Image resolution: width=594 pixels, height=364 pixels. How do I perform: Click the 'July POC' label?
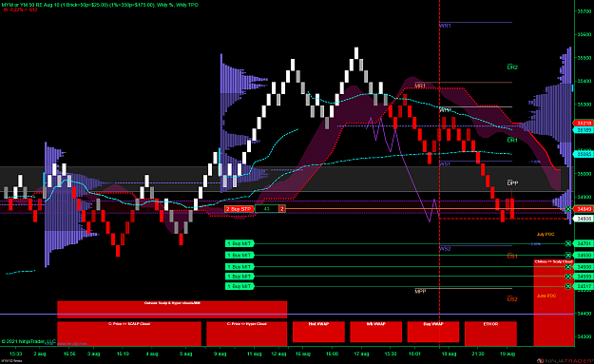click(546, 235)
